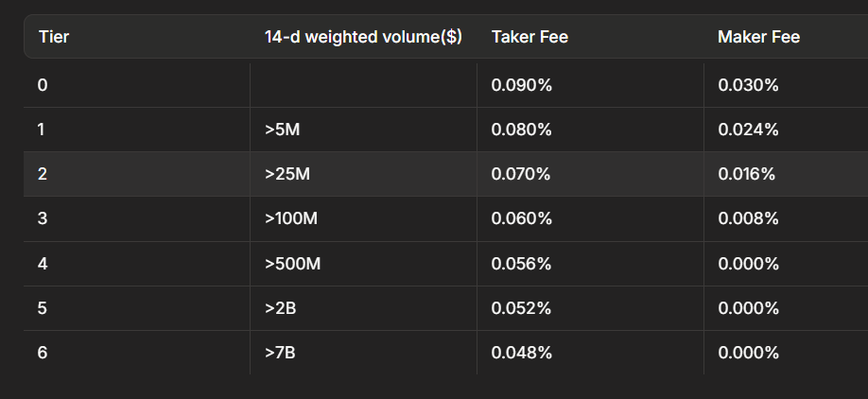Select the 0.016% maker fee cell
This screenshot has height=399, width=868.
coord(746,174)
